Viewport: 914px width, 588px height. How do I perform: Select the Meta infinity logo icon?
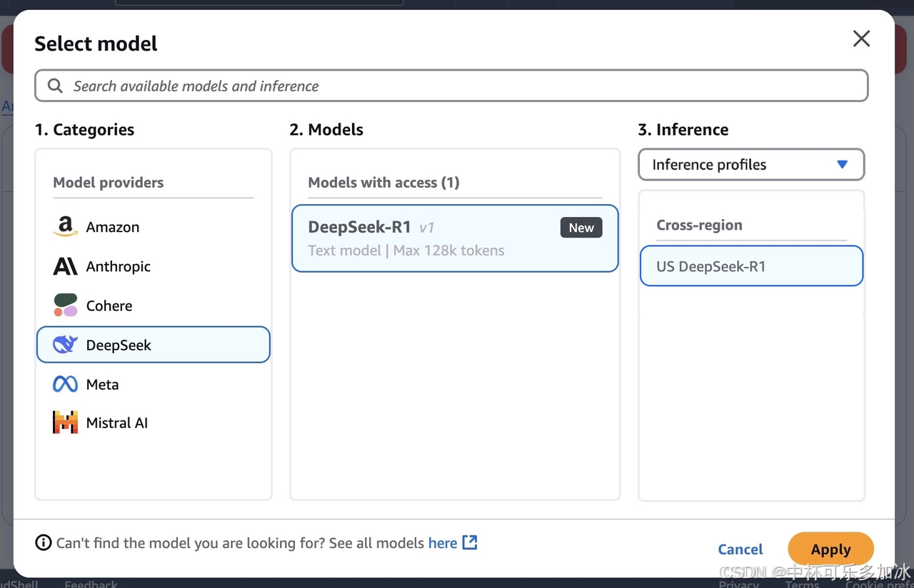coord(65,385)
